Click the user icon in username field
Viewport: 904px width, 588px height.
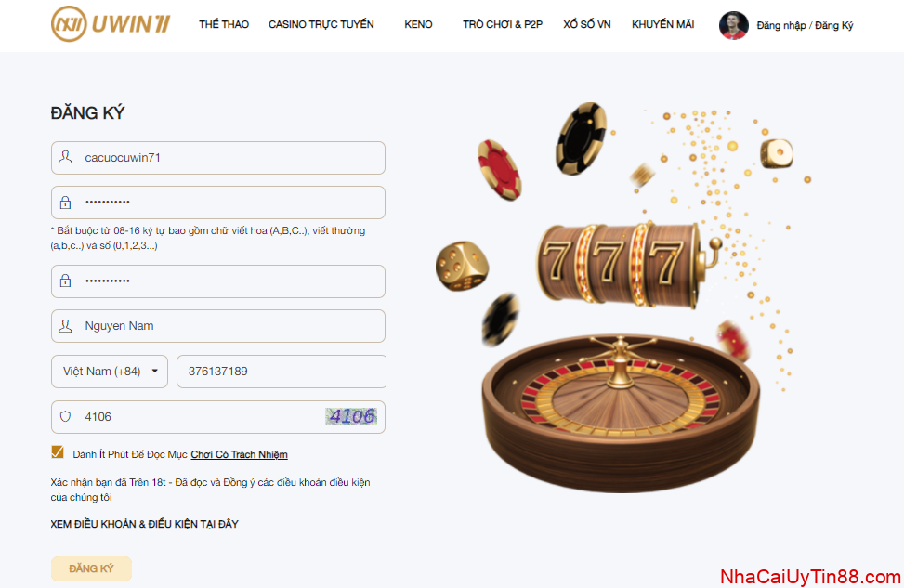click(x=65, y=157)
